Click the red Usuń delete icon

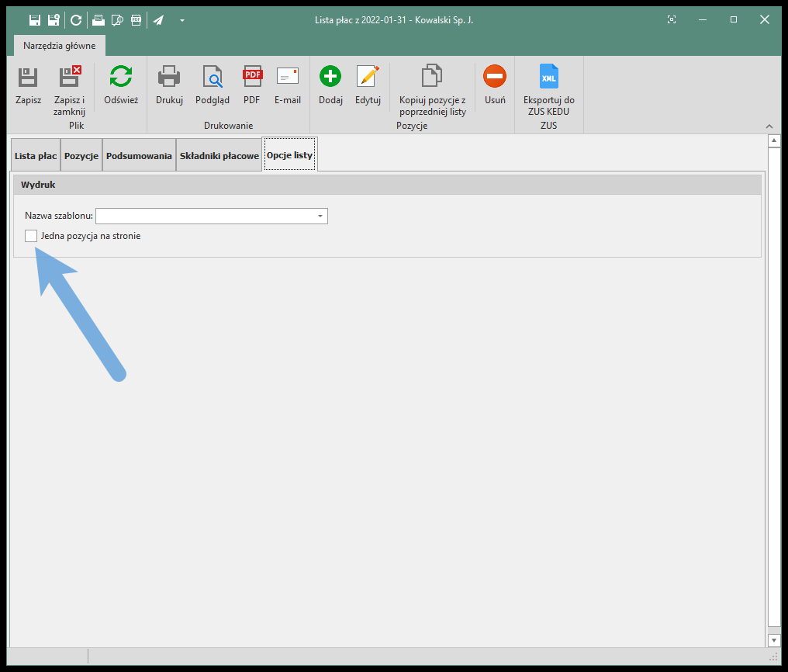pyautogui.click(x=495, y=77)
